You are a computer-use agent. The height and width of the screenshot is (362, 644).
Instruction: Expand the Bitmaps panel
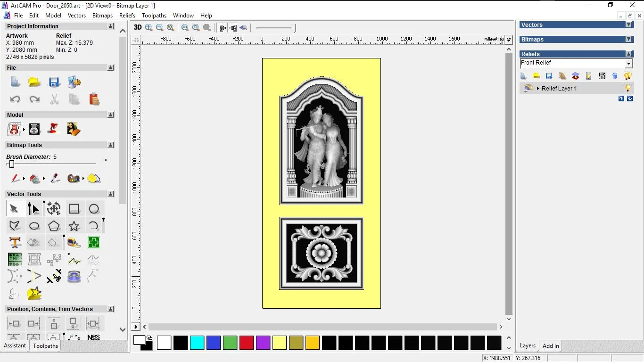pyautogui.click(x=628, y=40)
